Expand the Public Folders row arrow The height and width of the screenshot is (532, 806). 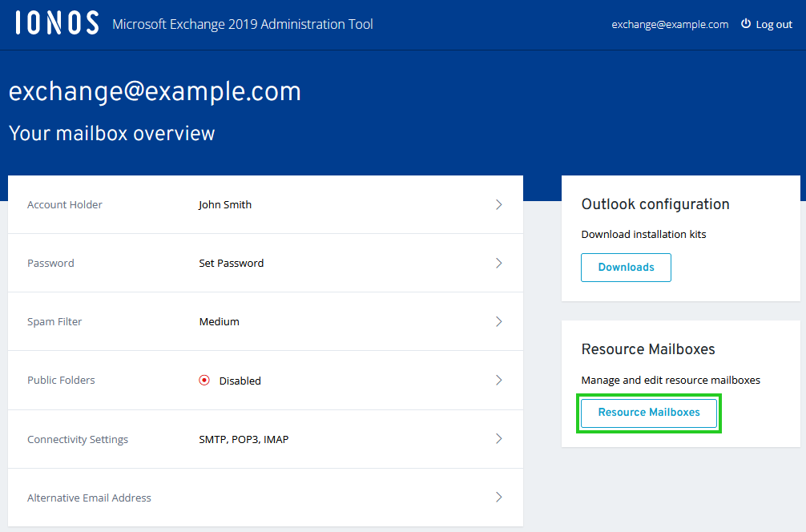[498, 380]
